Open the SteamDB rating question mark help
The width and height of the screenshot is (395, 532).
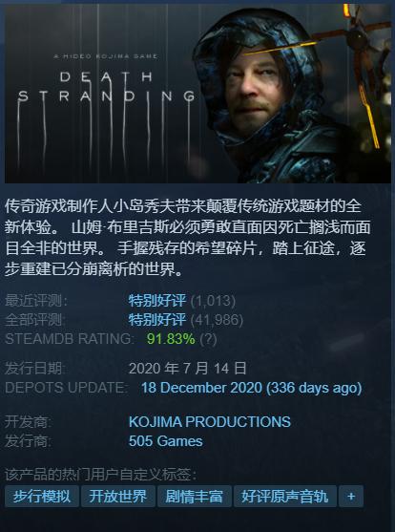208,339
